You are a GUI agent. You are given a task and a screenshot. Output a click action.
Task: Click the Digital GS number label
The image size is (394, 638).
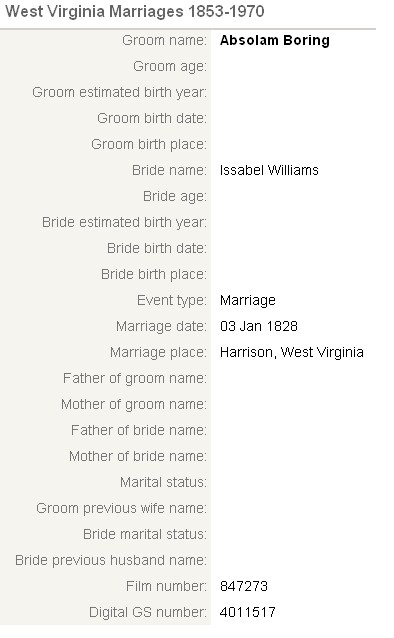click(148, 612)
